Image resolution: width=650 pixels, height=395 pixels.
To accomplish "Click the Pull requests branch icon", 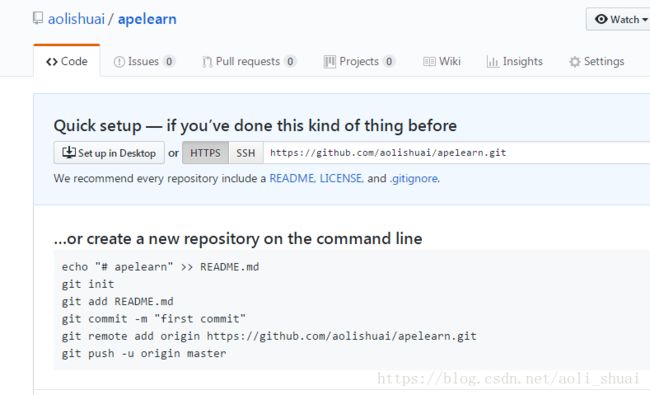I will [207, 62].
